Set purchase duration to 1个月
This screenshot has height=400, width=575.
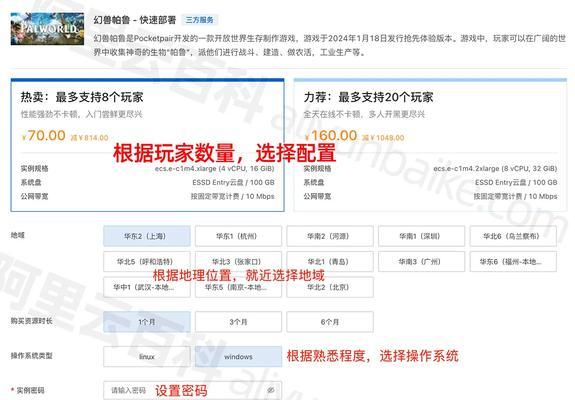(147, 322)
